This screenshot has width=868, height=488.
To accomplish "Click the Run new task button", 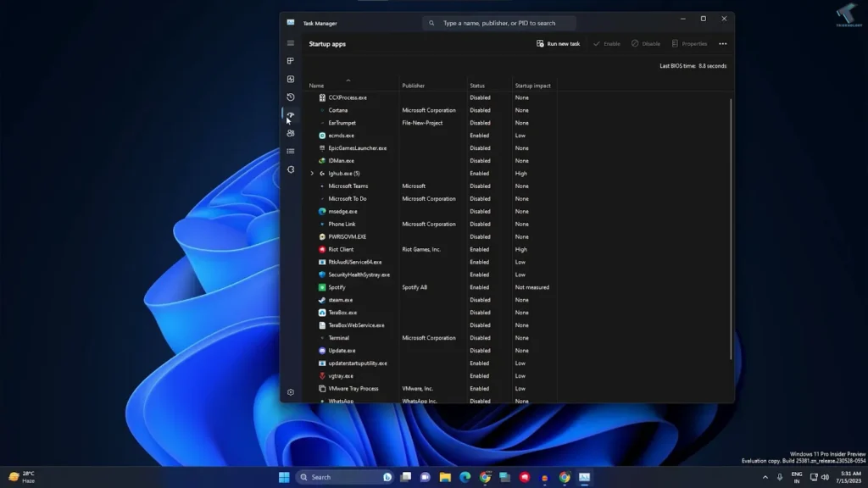I will pyautogui.click(x=558, y=43).
